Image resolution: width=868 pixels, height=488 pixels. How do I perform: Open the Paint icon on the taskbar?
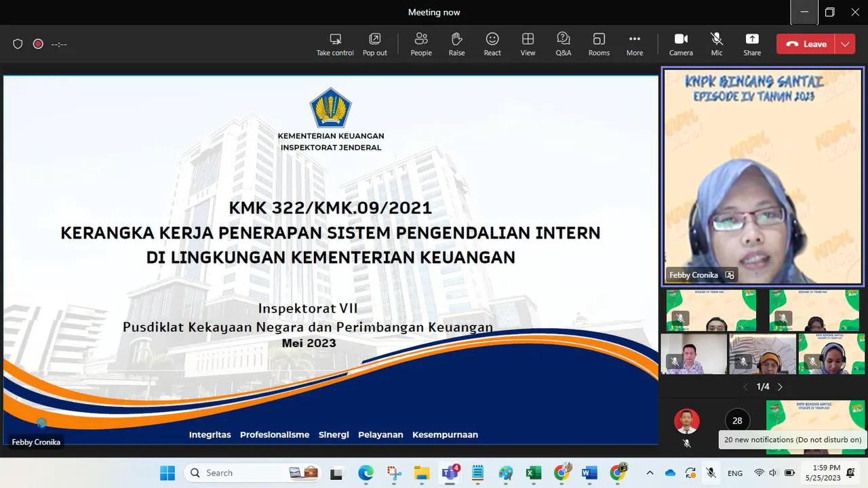[x=505, y=473]
